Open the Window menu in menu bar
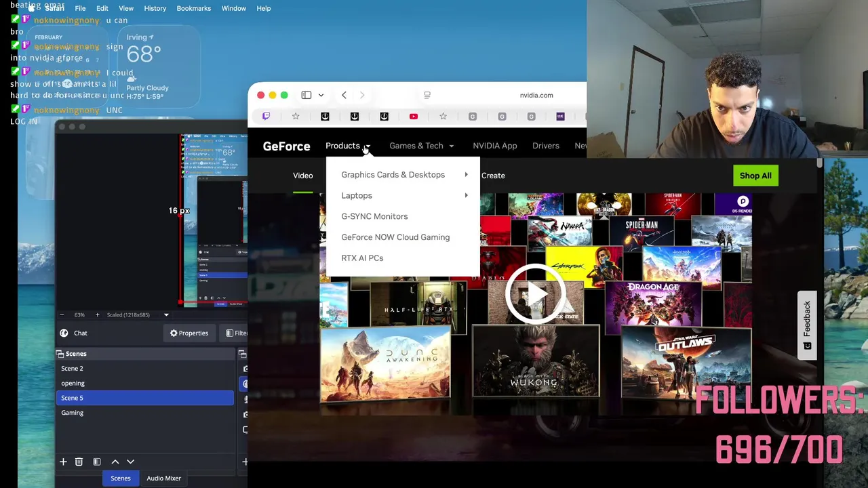The height and width of the screenshot is (488, 868). pos(234,8)
